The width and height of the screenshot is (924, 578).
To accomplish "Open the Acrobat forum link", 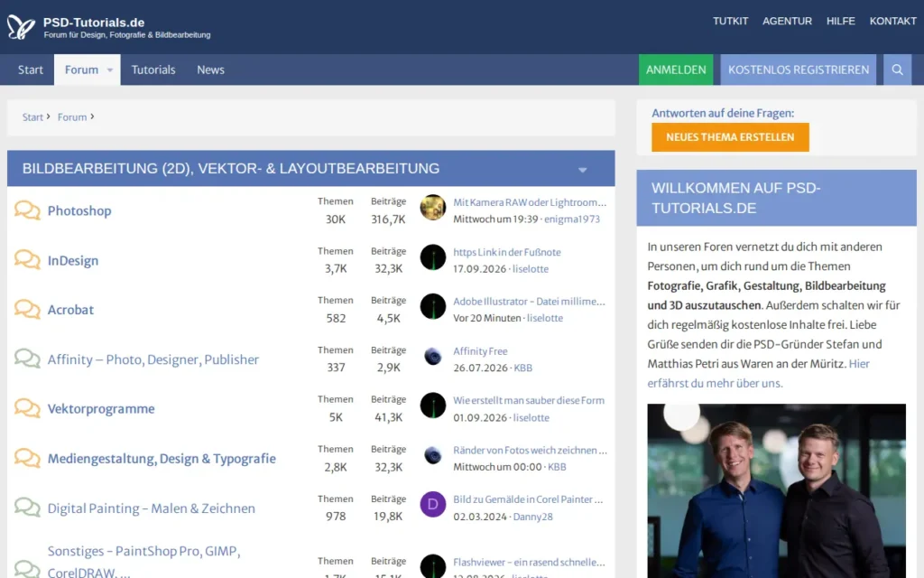I will tap(70, 310).
